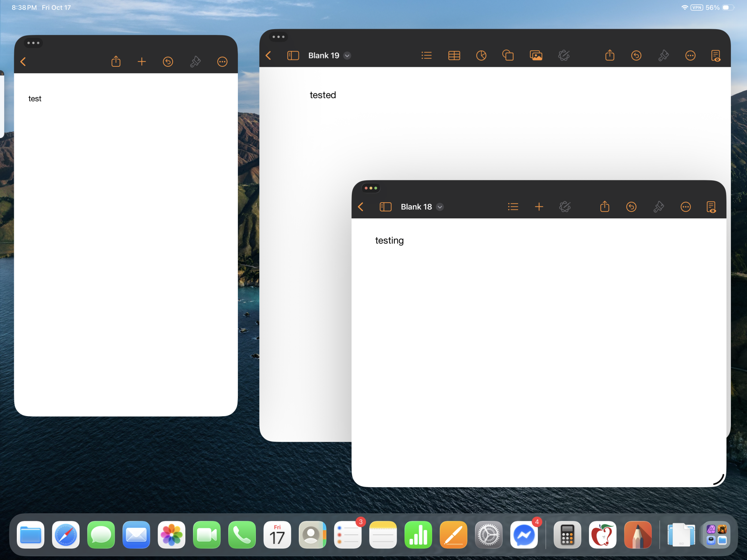Screen dimensions: 747x560
Task: Toggle sidebar view in Blank 19
Action: (x=293, y=56)
